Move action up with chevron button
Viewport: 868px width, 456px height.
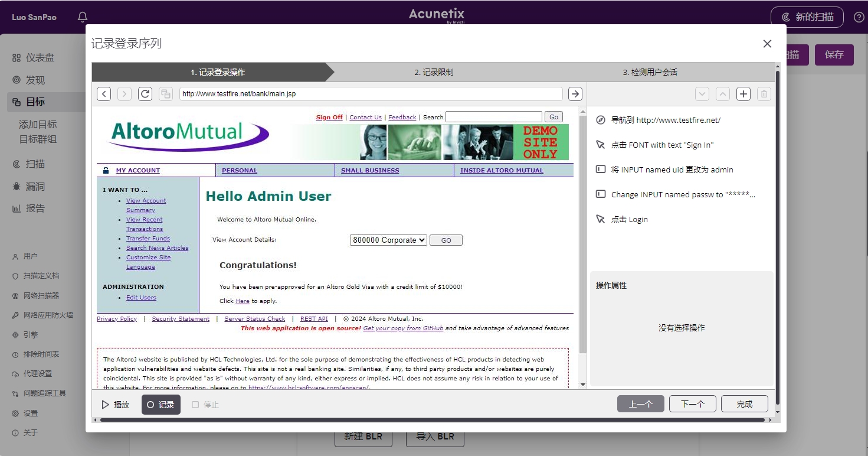(723, 94)
